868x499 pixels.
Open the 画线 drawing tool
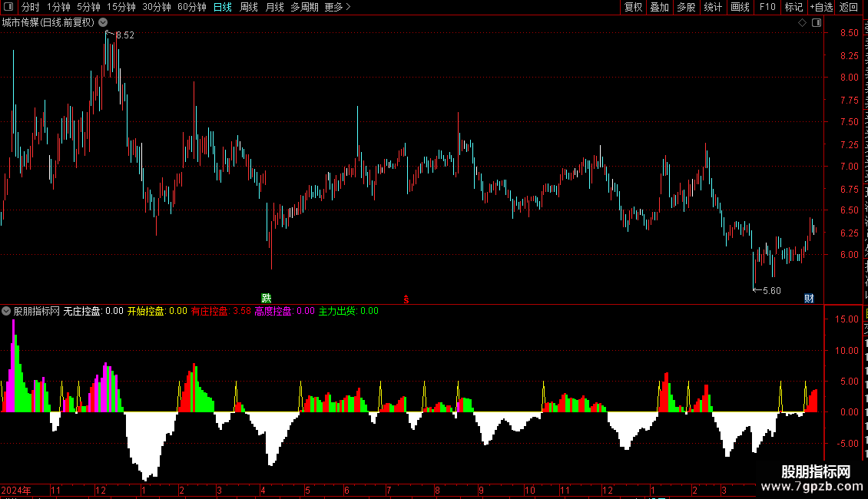(x=740, y=7)
